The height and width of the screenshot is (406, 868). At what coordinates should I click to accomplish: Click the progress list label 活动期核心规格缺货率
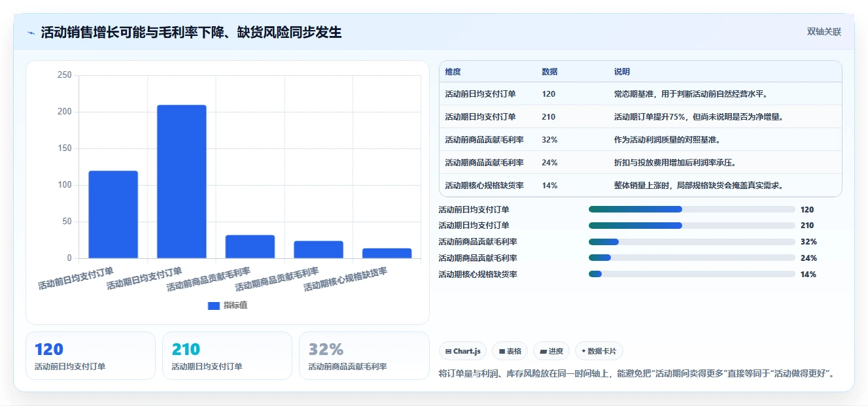477,274
